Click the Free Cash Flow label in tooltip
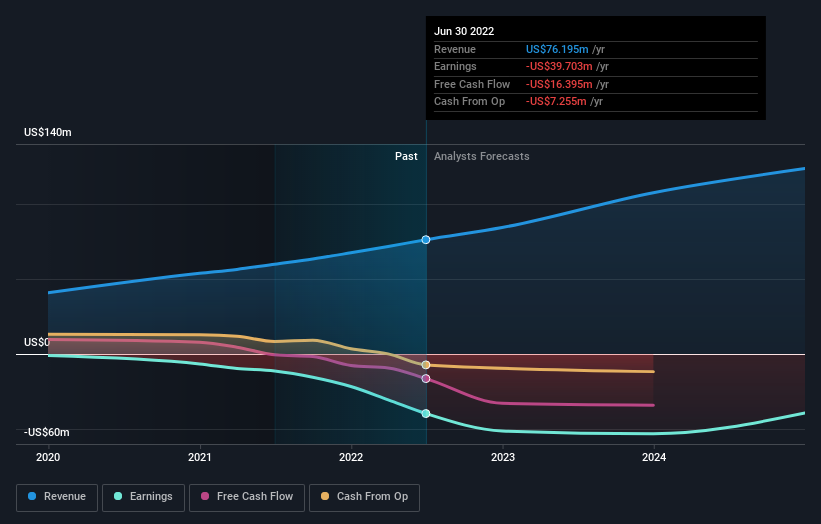821x524 pixels. [x=472, y=84]
